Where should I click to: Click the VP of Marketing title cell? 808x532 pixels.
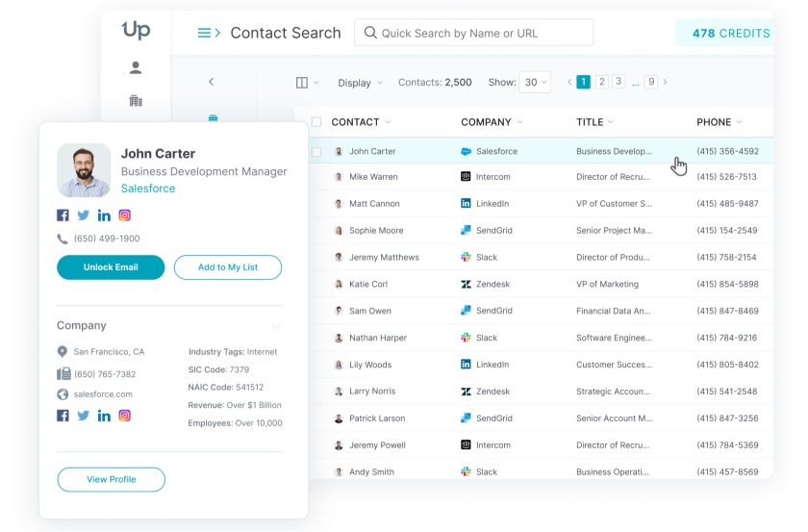(x=608, y=284)
